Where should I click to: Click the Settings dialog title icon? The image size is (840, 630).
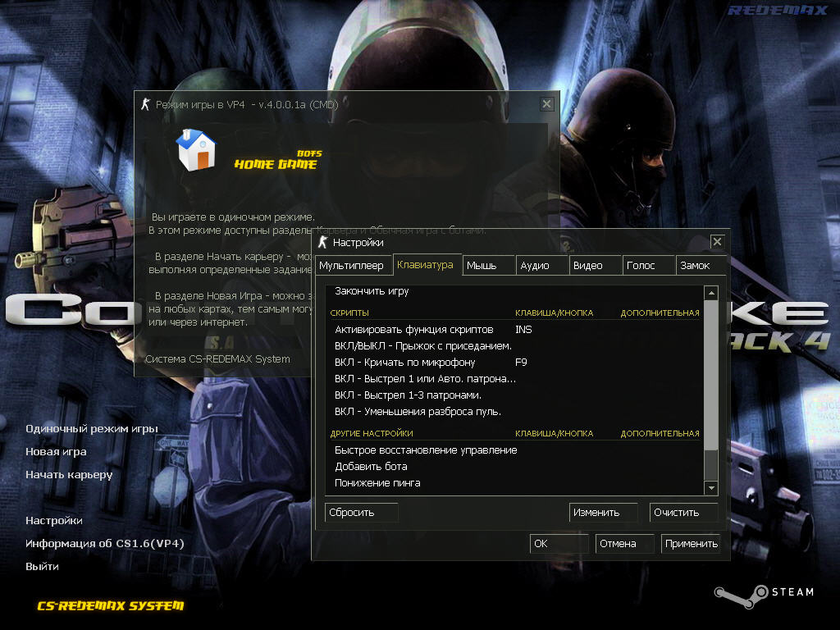pos(323,242)
